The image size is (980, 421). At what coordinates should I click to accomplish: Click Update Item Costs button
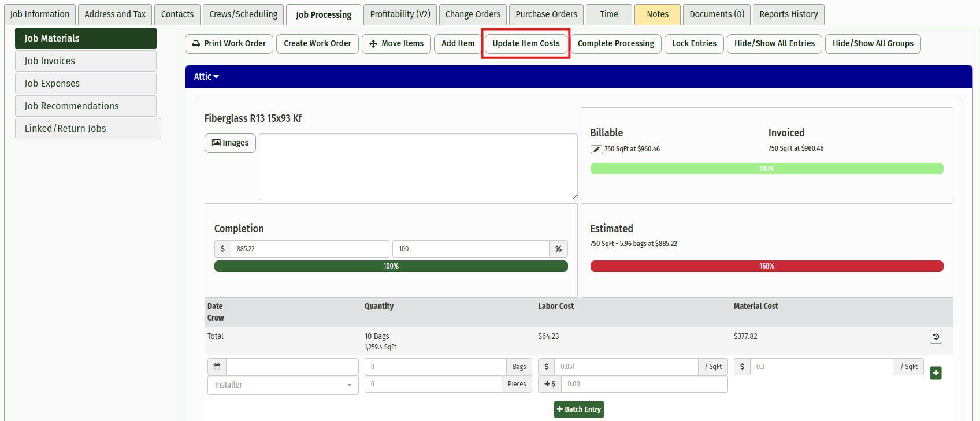(x=526, y=44)
